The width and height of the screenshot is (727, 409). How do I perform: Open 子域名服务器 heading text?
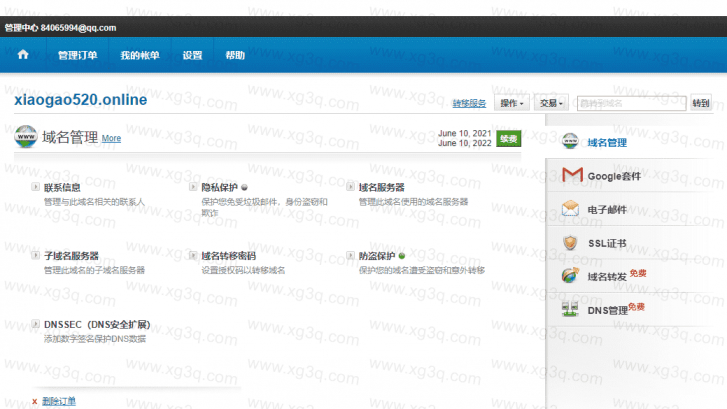pyautogui.click(x=71, y=256)
